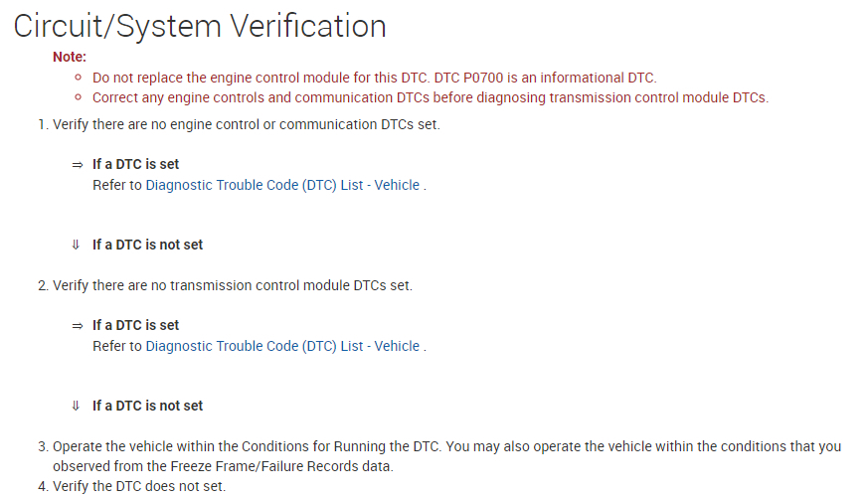Click step 4 'Verify the DTC does not set'
Screen dimensions: 868x498
pyautogui.click(x=138, y=486)
